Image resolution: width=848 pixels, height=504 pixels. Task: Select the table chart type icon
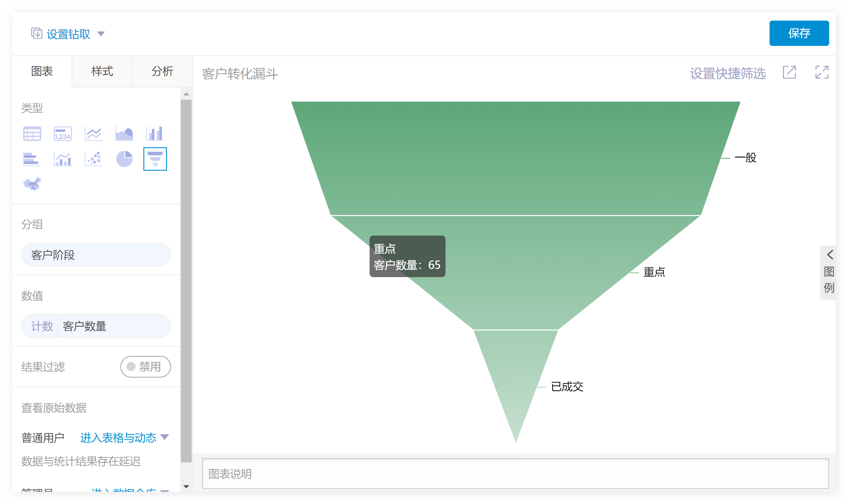(32, 134)
